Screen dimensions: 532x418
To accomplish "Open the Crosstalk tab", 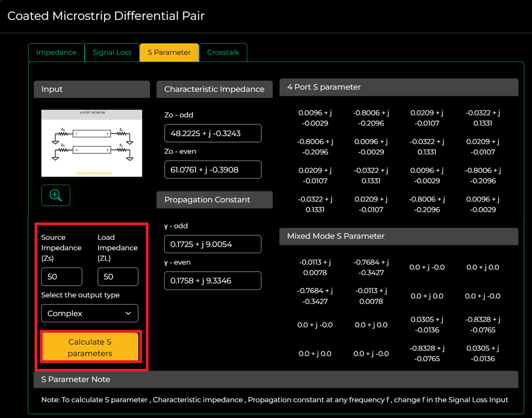I will (x=223, y=52).
